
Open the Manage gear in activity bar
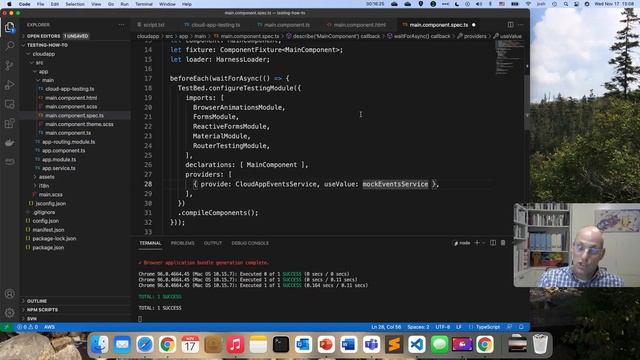(x=9, y=313)
